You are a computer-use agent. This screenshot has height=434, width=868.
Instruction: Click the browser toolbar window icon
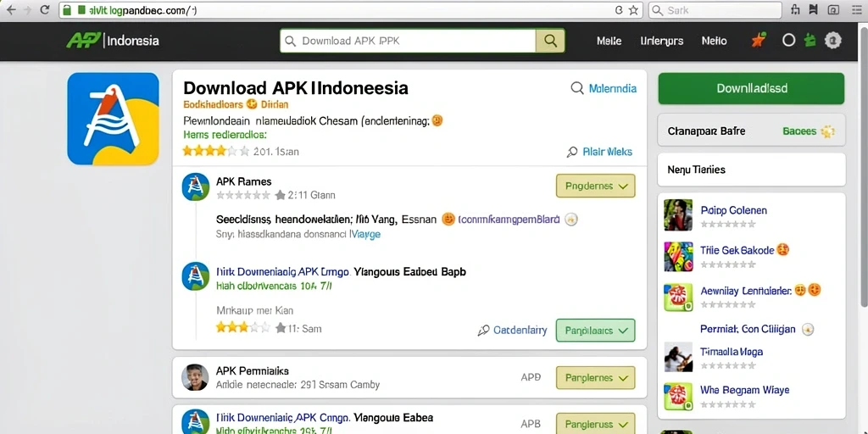(832, 10)
